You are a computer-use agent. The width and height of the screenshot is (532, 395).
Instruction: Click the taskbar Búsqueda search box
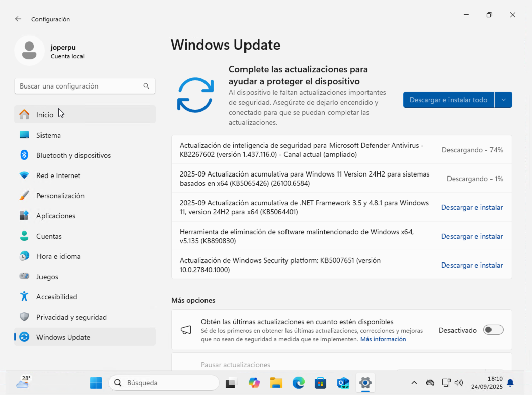[x=164, y=383]
